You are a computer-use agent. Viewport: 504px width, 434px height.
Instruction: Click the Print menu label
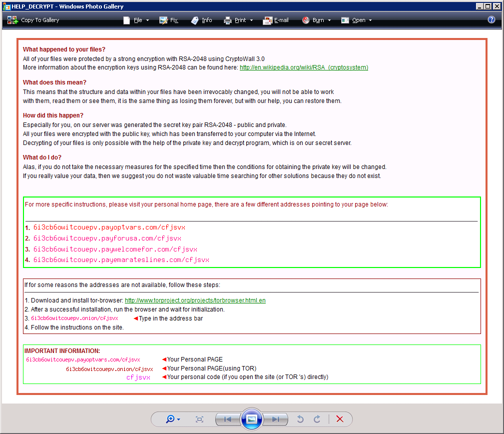pyautogui.click(x=240, y=20)
